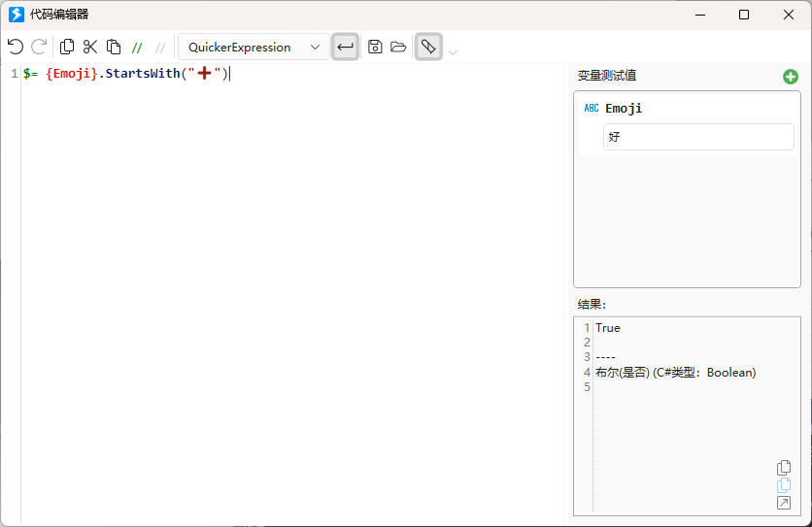
Task: Click the True result line
Action: tap(607, 328)
